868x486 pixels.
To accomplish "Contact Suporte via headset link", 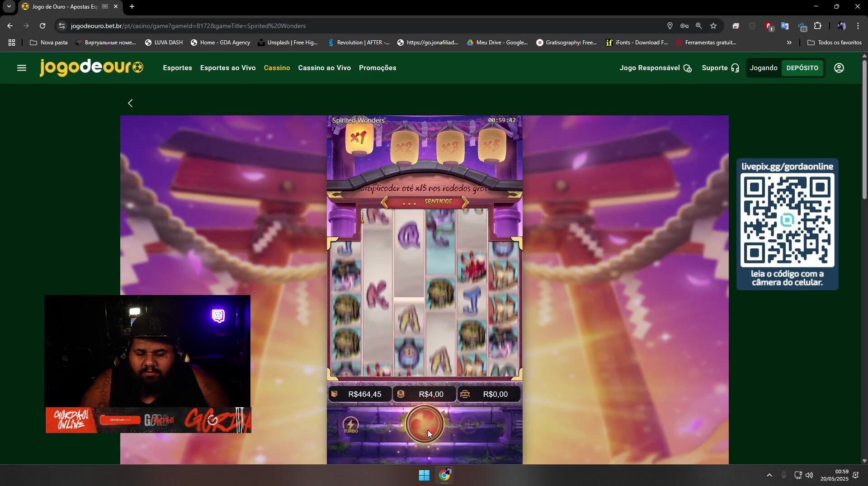I will tap(721, 68).
